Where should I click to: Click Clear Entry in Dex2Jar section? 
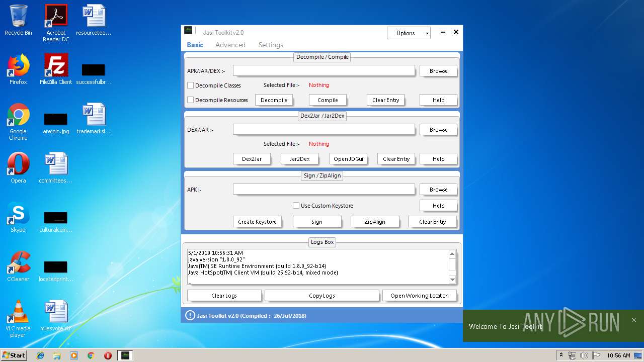pos(396,159)
